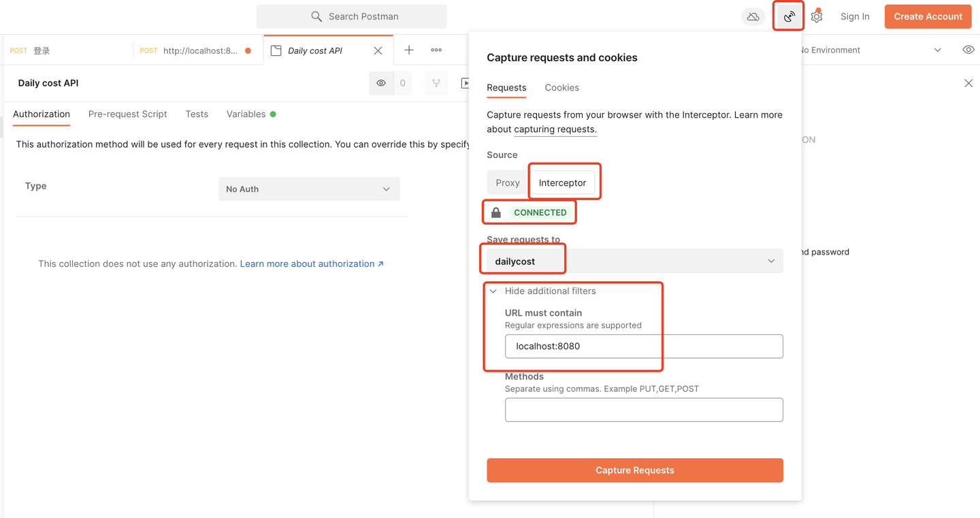This screenshot has height=518, width=980.
Task: Select Interceptor as capture source
Action: point(562,182)
